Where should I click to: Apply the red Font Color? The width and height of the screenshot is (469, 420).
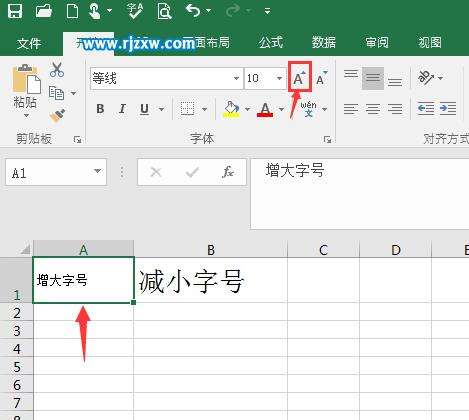coord(265,109)
